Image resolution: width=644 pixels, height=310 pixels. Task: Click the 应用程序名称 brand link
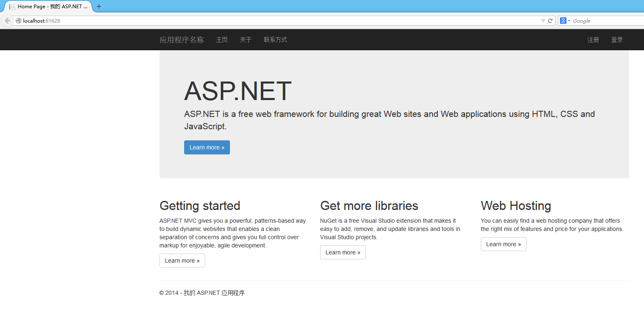tap(182, 40)
